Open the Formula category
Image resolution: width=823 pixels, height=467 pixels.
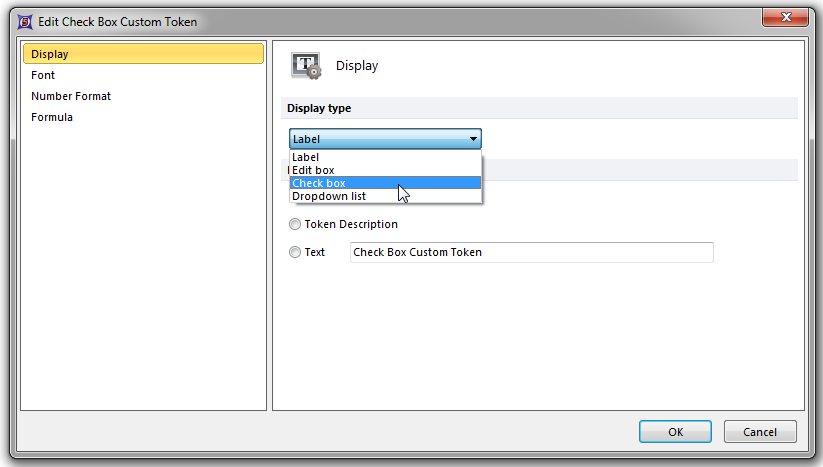pos(52,117)
